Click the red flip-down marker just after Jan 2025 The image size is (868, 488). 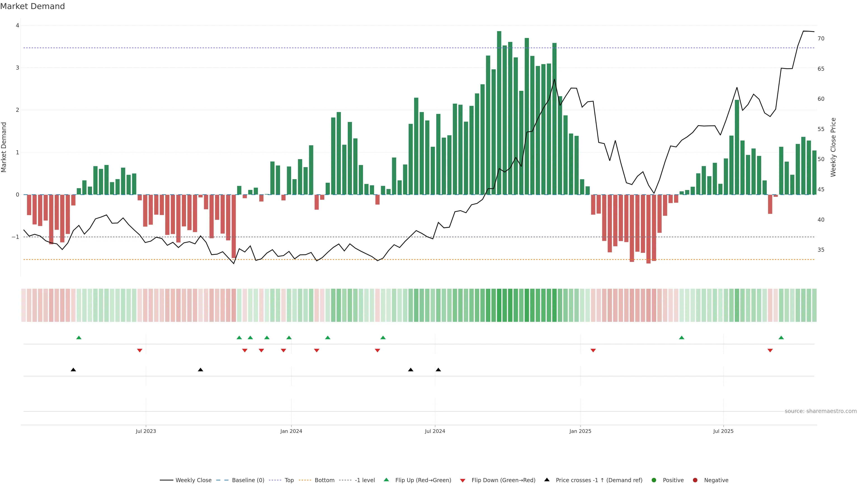pyautogui.click(x=593, y=351)
